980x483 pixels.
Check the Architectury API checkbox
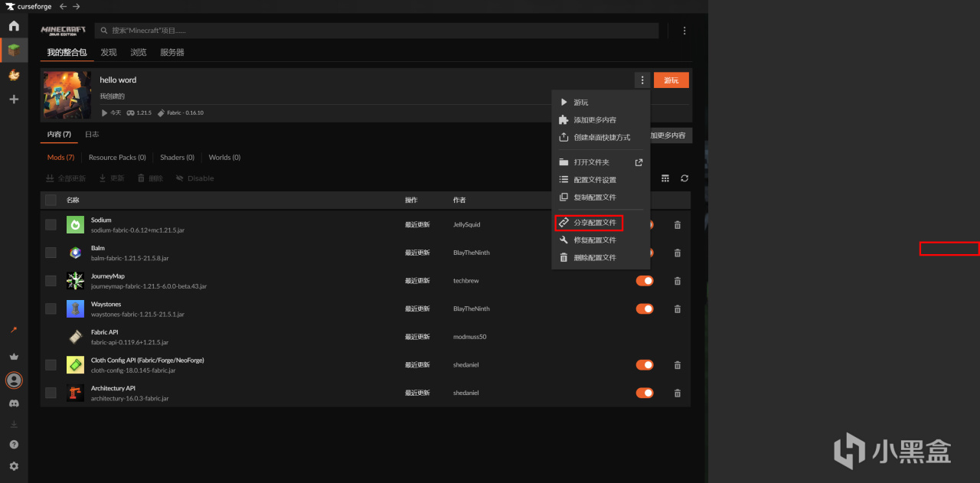(51, 393)
